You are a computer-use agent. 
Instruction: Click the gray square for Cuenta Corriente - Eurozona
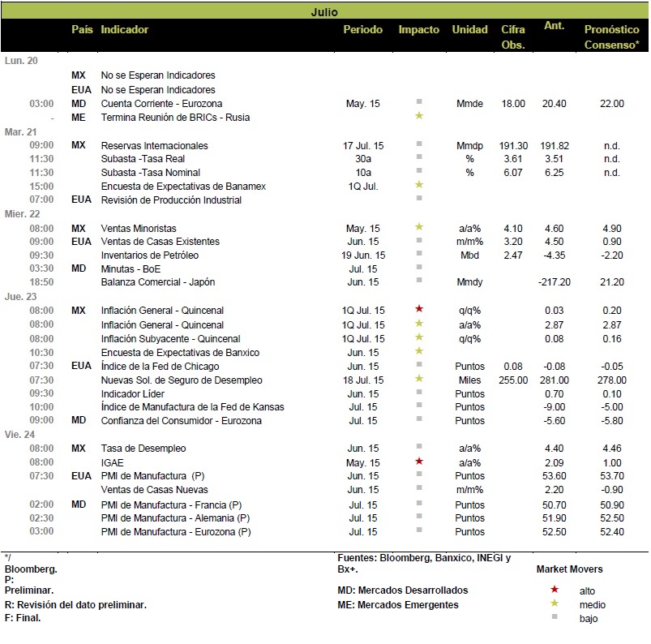(419, 101)
